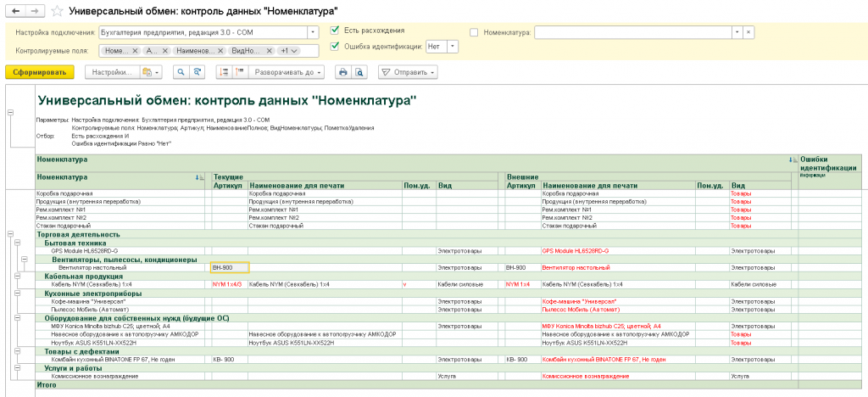The image size is (868, 397).
Task: Expand the +1 hidden controlled fields chip
Action: click(x=288, y=50)
